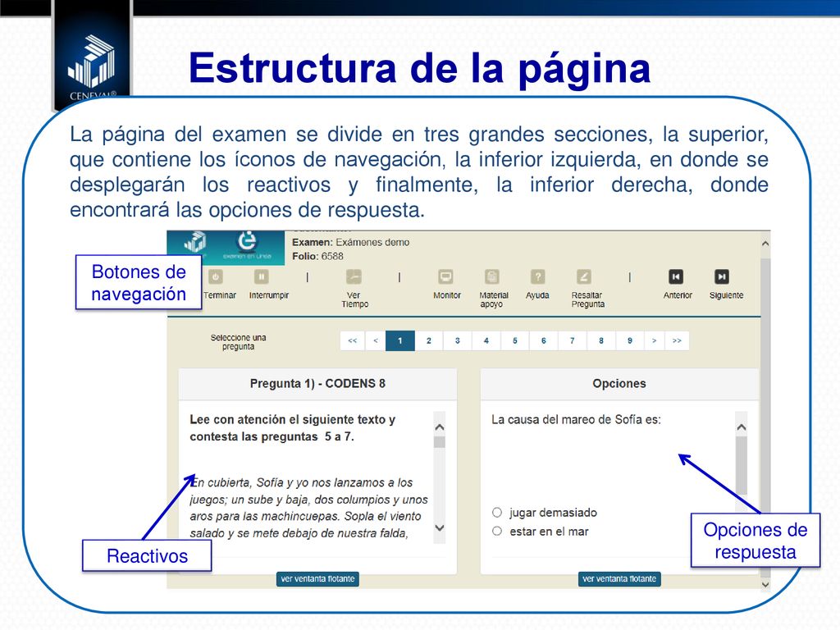Open the Material apoyo icon
This screenshot has width=840, height=630.
click(492, 277)
